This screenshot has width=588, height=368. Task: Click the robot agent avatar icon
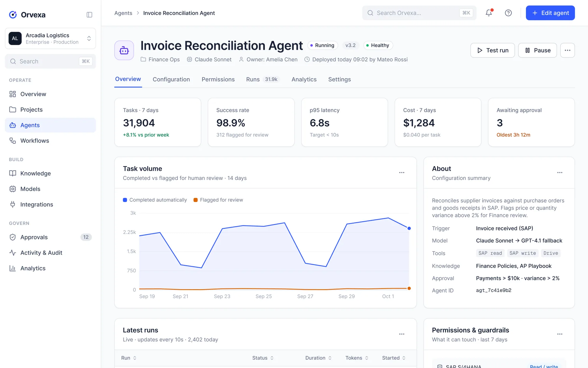click(x=124, y=50)
